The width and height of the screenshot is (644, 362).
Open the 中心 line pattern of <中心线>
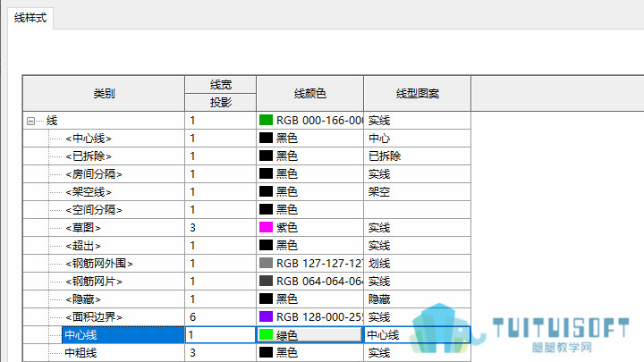(x=418, y=139)
